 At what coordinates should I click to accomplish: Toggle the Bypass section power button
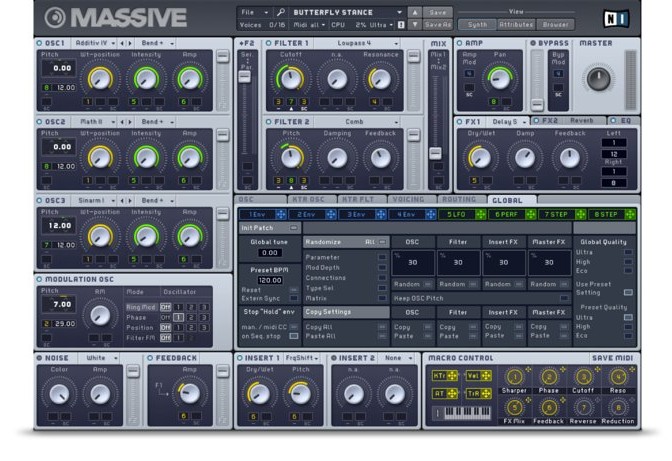tap(533, 43)
